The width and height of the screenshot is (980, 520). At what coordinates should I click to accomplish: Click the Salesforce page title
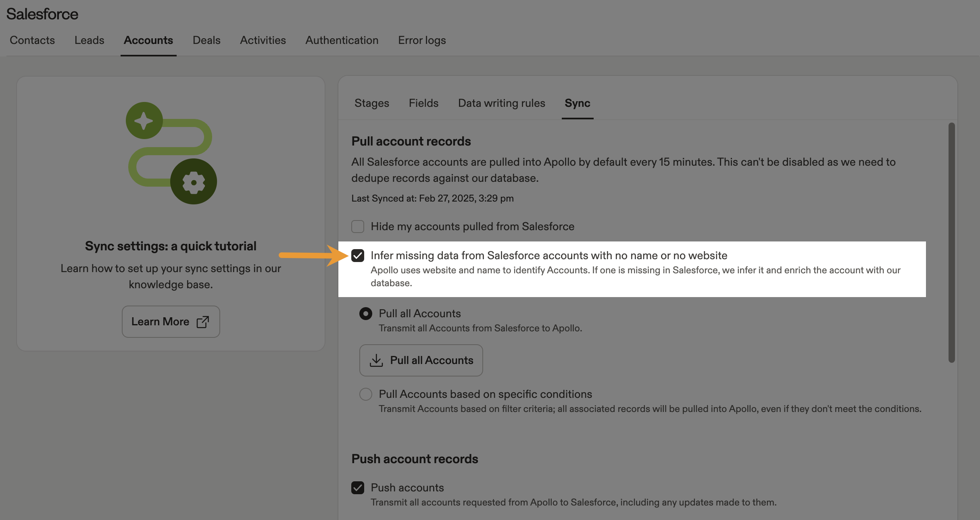coord(42,14)
